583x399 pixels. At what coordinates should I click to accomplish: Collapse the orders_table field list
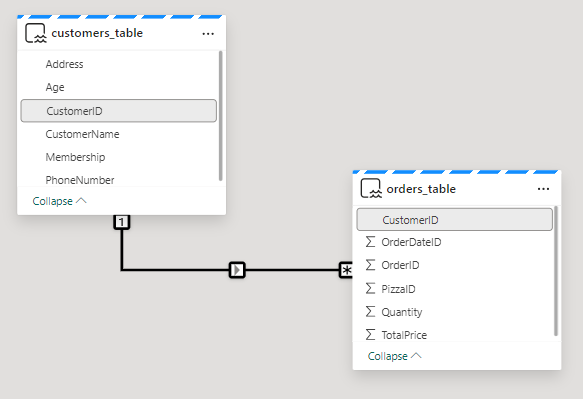(394, 356)
